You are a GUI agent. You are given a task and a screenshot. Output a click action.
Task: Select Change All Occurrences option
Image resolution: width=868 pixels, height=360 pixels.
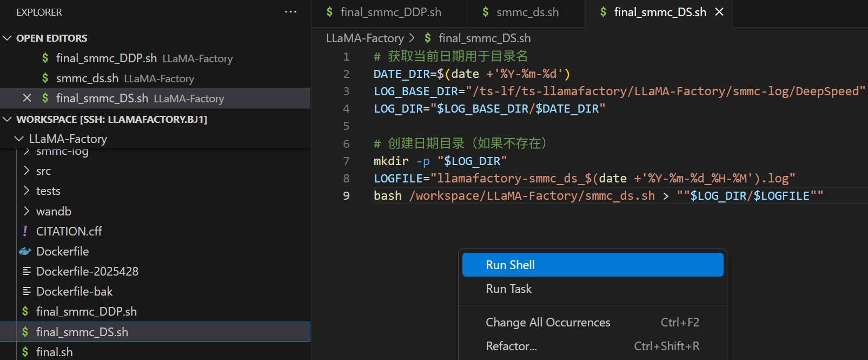pos(547,322)
